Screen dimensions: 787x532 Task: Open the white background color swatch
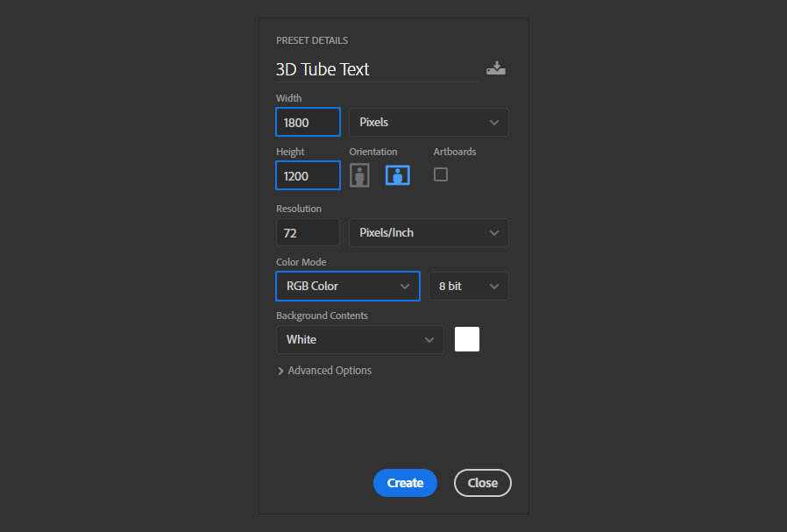point(467,339)
